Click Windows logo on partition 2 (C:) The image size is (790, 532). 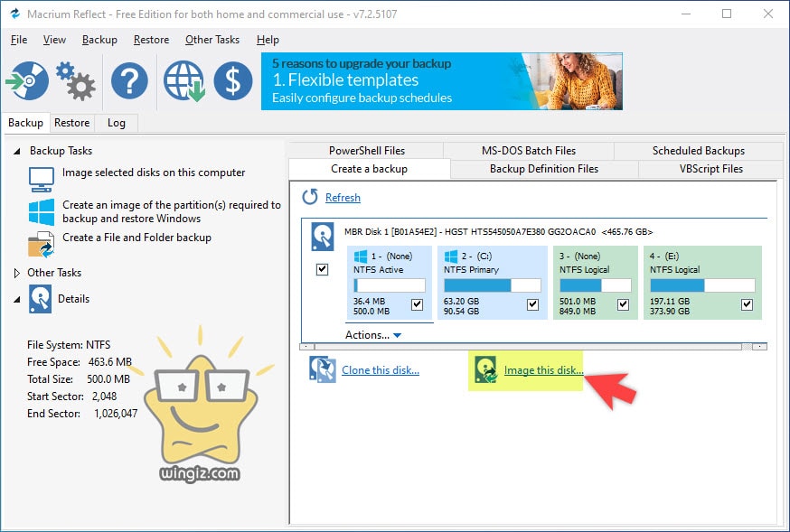(451, 257)
